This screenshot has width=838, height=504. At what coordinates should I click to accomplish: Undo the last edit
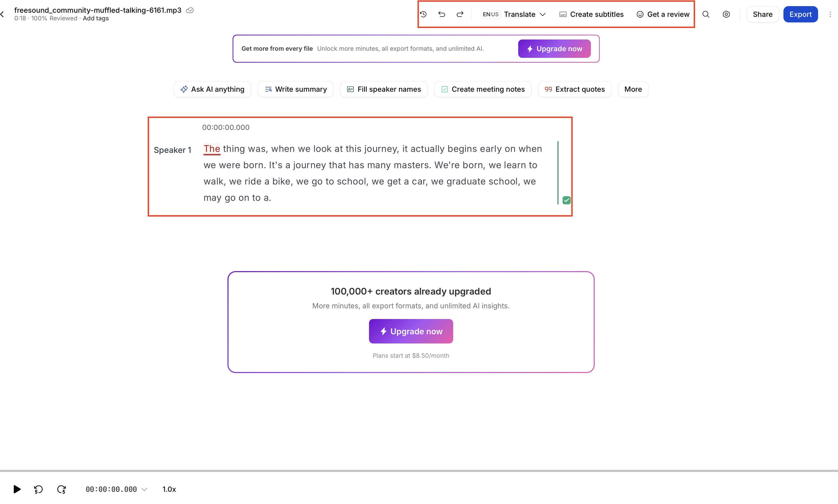[441, 14]
